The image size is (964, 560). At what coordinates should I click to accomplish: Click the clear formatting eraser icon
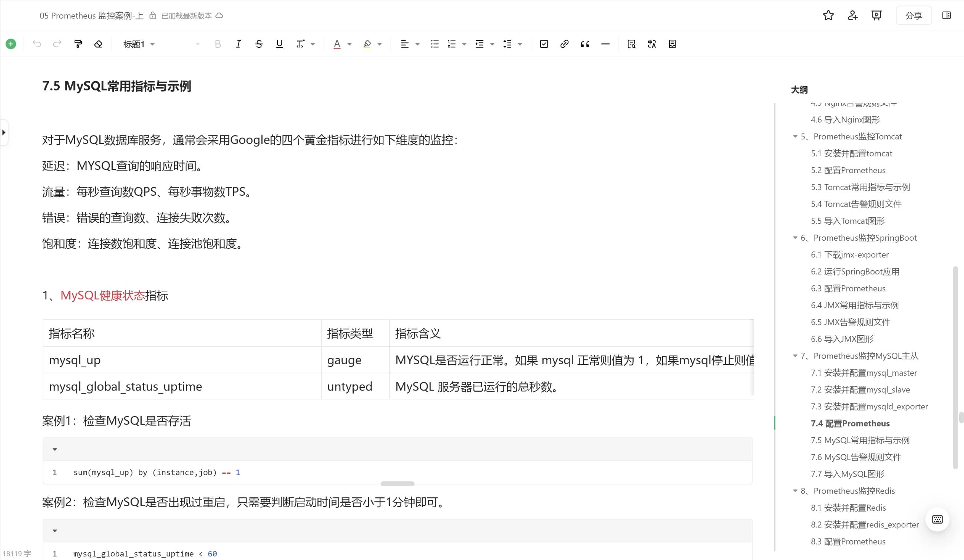98,44
